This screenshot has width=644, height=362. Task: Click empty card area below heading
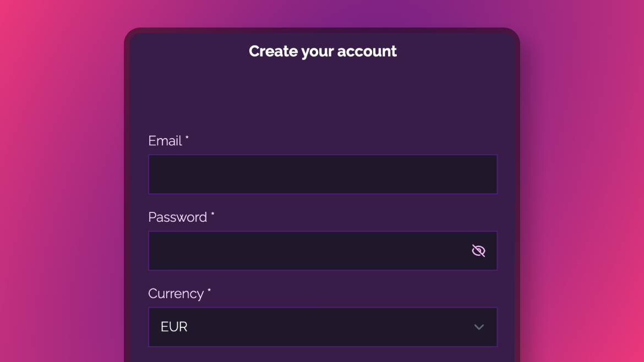pyautogui.click(x=323, y=95)
